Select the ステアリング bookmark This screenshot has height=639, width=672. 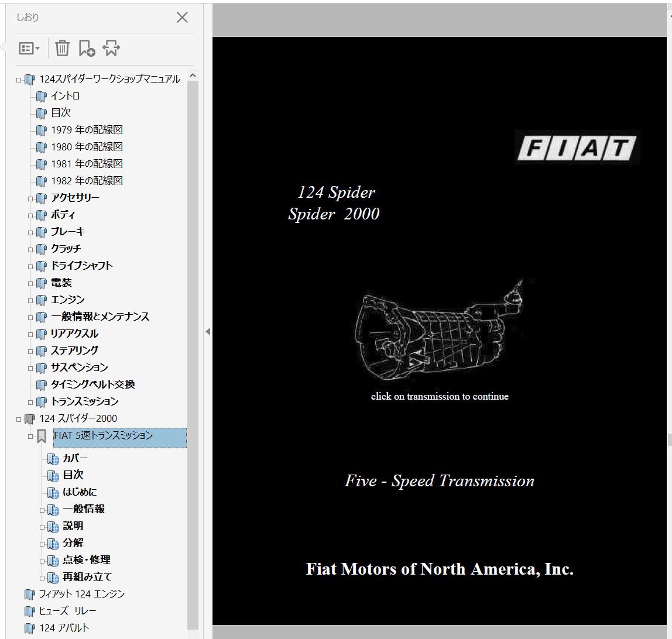point(74,351)
